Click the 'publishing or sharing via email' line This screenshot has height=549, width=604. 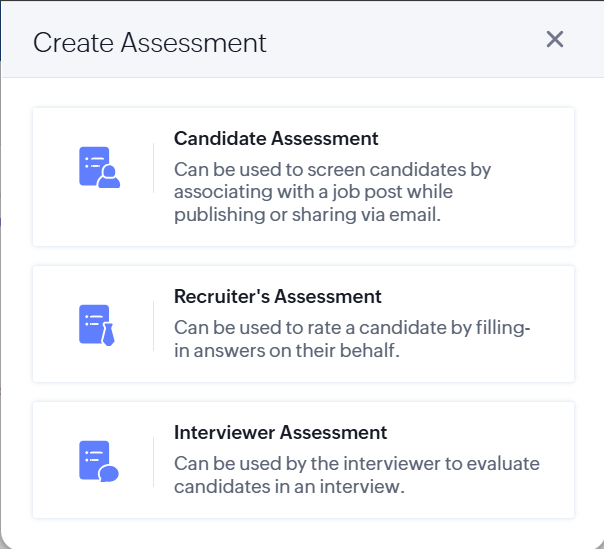coord(307,215)
